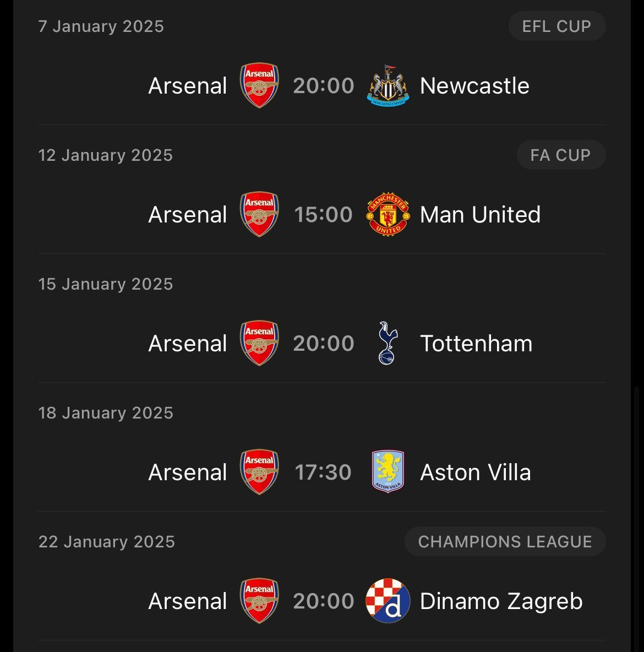Click the Manchester United crest
The image size is (644, 652).
pos(388,214)
